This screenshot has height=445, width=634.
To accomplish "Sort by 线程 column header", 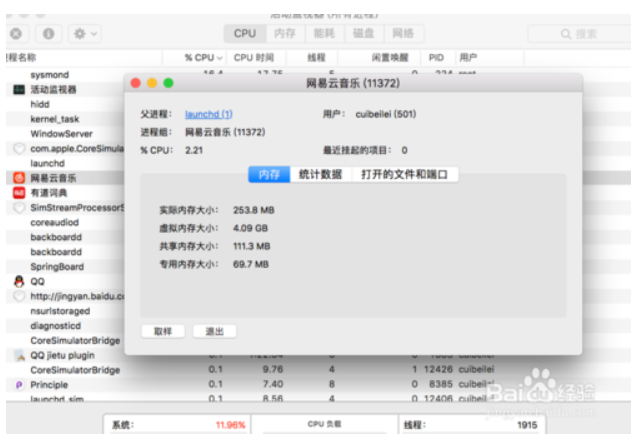I will [316, 58].
